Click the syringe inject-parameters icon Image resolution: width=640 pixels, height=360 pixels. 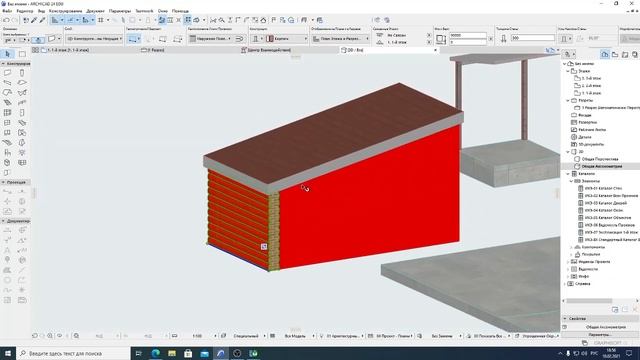click(42, 20)
